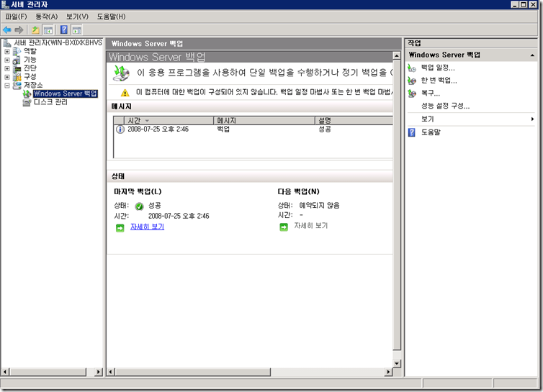Toggle the action pane toolbar icon
This screenshot has width=543, height=392.
pyautogui.click(x=76, y=30)
